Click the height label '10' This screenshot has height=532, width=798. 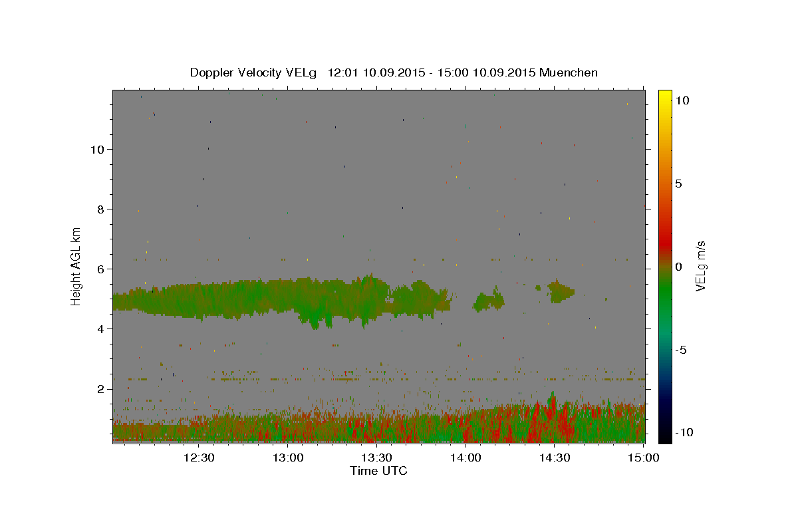coord(97,149)
